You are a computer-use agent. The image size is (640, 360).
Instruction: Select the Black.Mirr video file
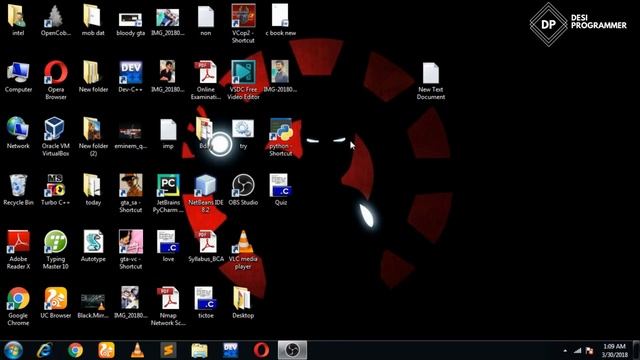(93, 301)
